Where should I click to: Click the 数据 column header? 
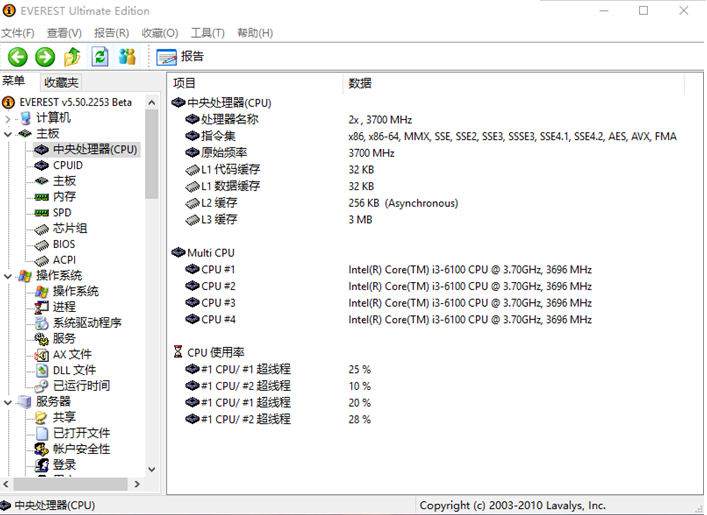tap(360, 82)
